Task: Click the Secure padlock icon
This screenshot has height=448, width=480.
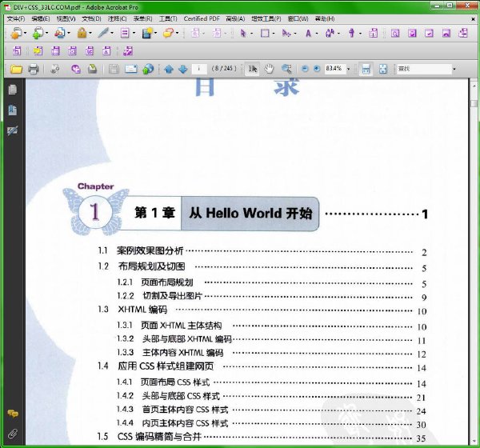Action: [82, 33]
